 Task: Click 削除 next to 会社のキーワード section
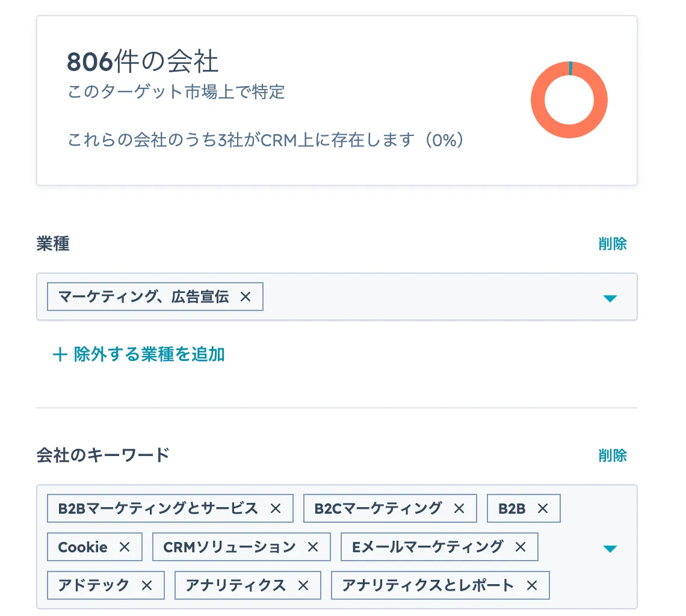pos(613,455)
